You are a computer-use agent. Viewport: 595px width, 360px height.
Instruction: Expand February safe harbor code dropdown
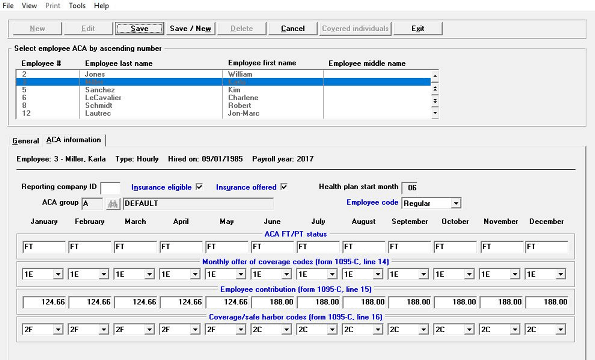pos(103,330)
